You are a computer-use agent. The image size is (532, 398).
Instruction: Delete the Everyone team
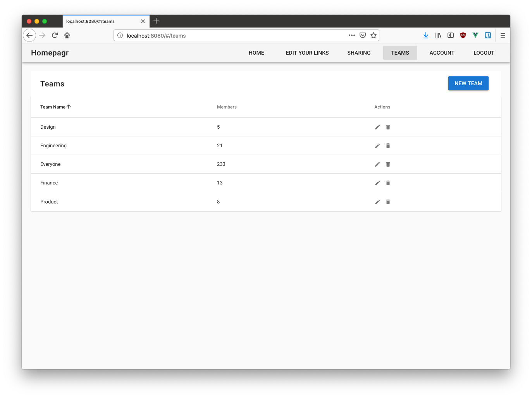point(388,164)
